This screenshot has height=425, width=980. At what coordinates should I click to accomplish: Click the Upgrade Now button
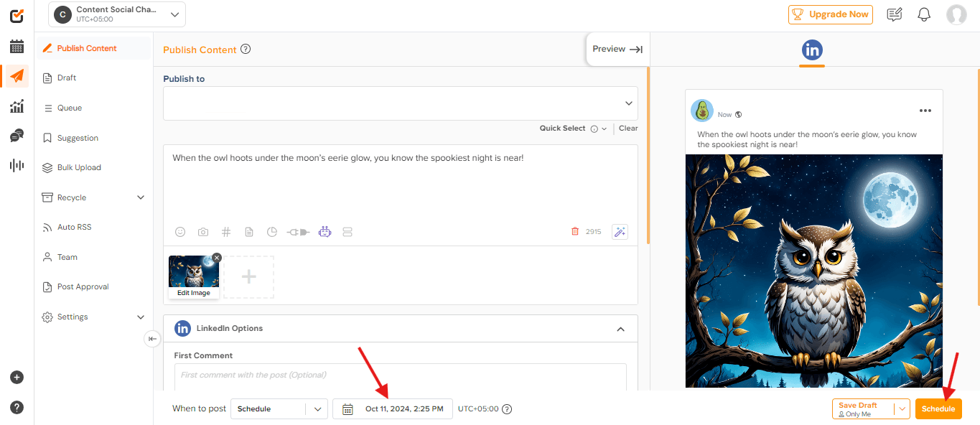click(x=830, y=14)
